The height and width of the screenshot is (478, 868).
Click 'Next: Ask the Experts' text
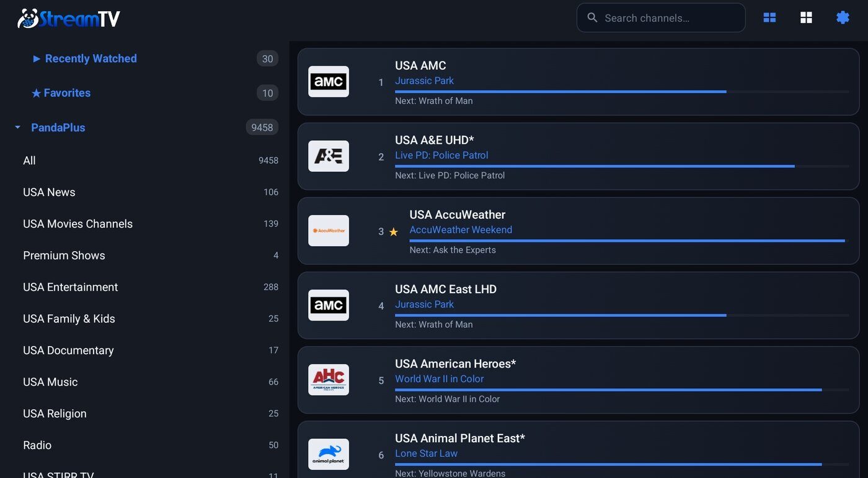click(x=453, y=250)
